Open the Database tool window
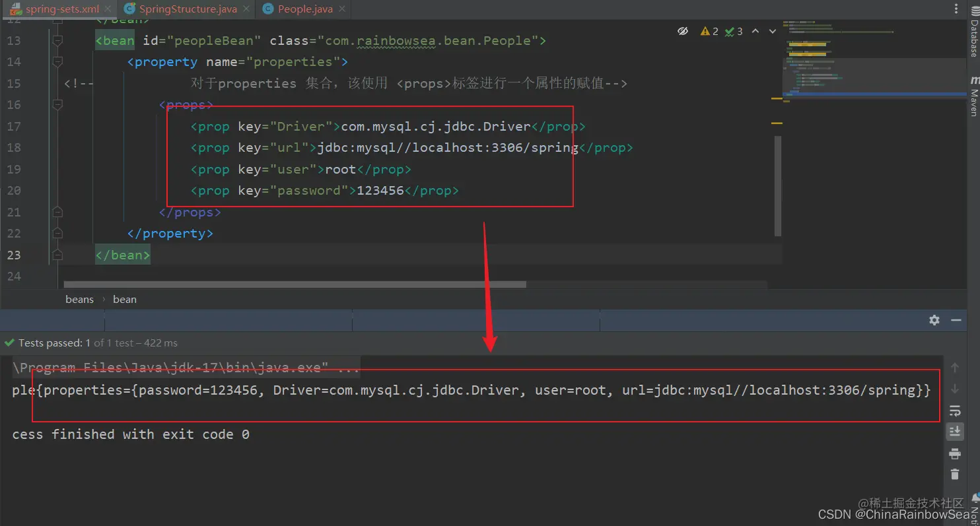The image size is (980, 526). pyautogui.click(x=973, y=33)
